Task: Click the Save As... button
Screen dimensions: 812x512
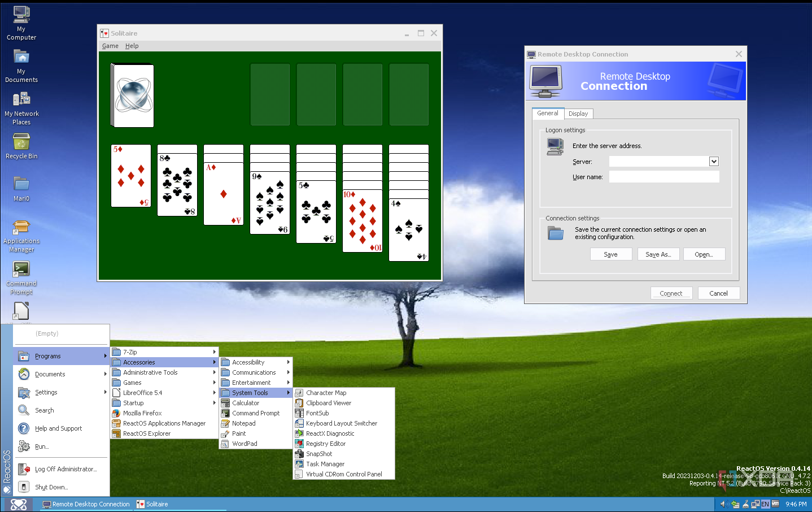Action: click(x=658, y=254)
